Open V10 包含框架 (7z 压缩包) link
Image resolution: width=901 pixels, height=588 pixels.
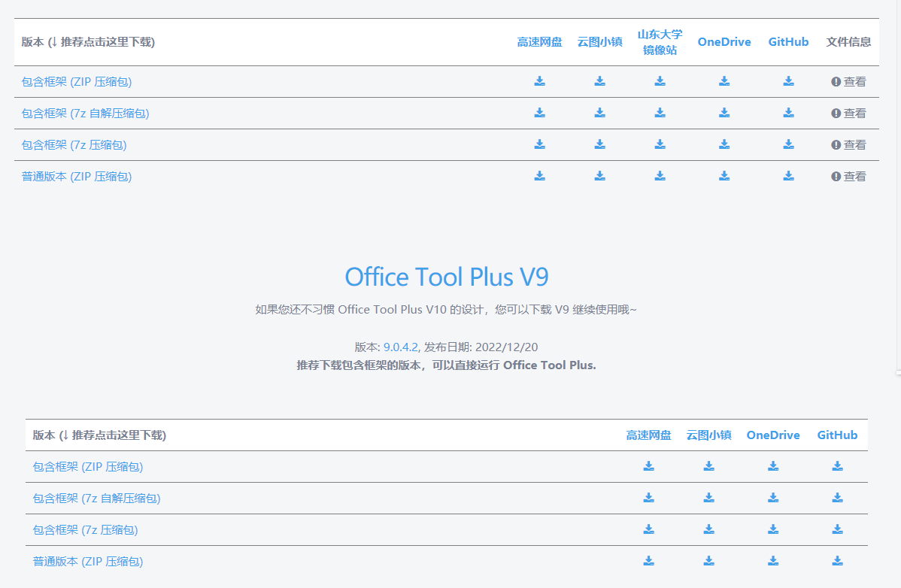coord(74,144)
